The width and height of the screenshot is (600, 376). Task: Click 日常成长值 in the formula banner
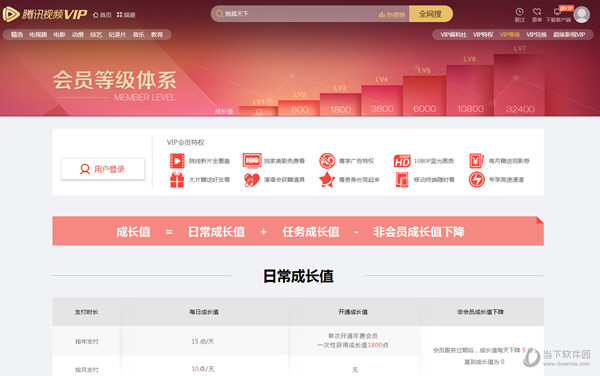pos(216,232)
